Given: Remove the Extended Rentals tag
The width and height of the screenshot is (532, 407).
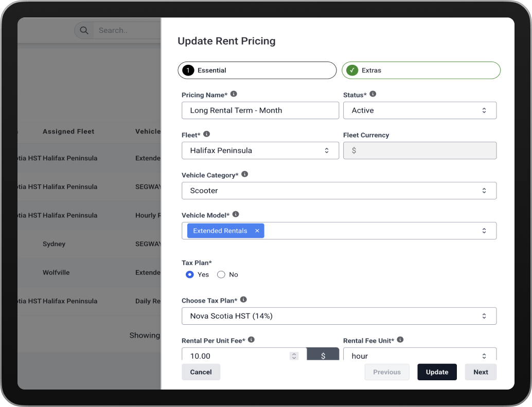Looking at the screenshot, I should point(257,231).
